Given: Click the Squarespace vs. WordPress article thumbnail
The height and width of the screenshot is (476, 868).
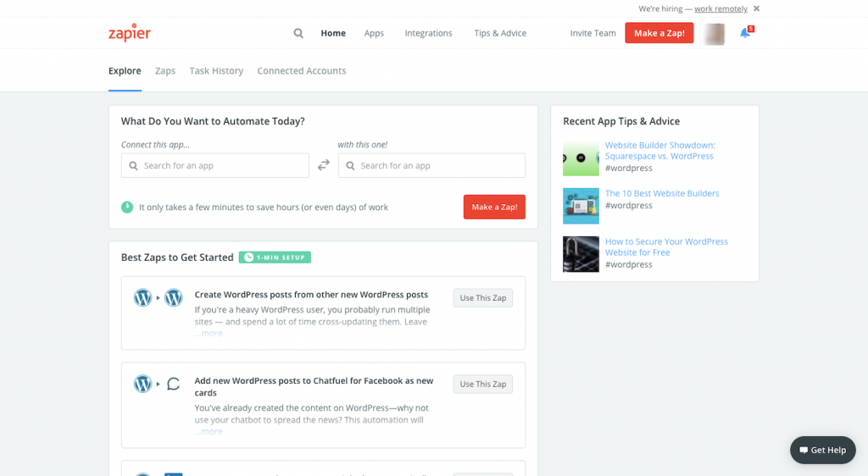Looking at the screenshot, I should [x=581, y=158].
